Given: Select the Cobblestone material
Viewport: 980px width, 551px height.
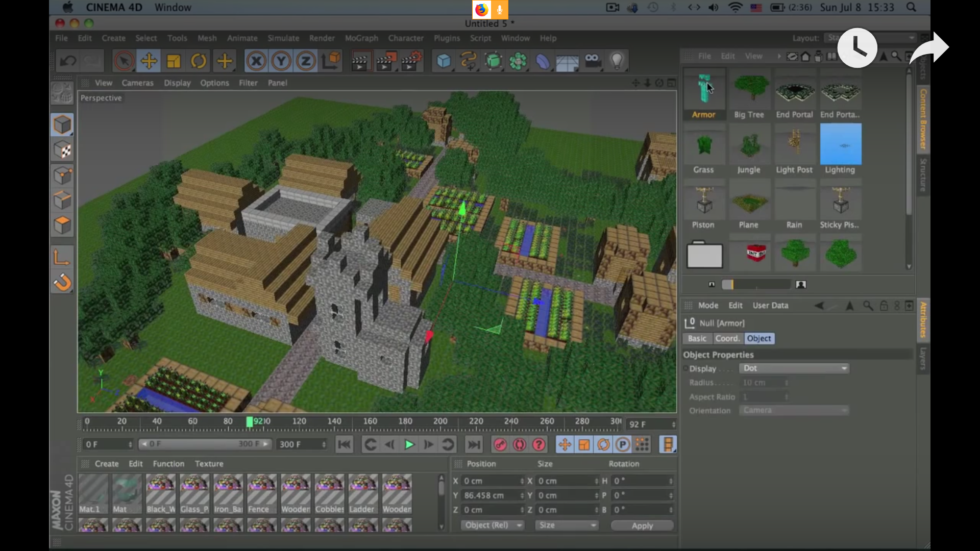Looking at the screenshot, I should 329,494.
